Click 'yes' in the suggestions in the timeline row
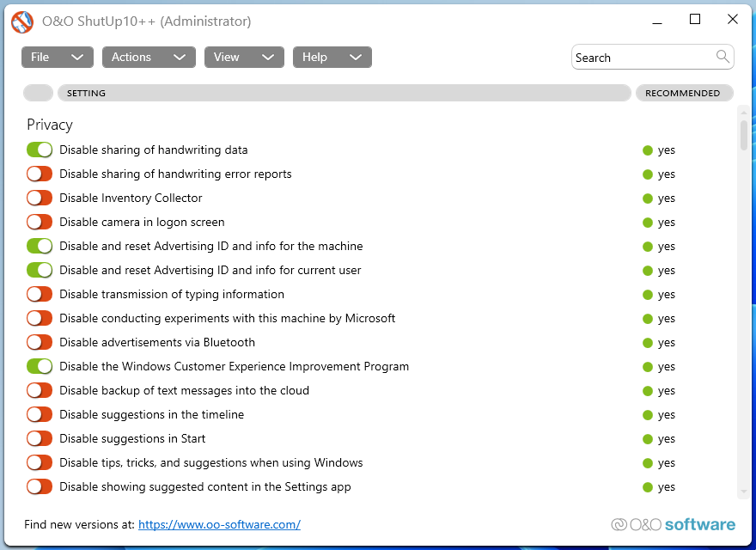Viewport: 756px width, 550px height. coord(667,415)
